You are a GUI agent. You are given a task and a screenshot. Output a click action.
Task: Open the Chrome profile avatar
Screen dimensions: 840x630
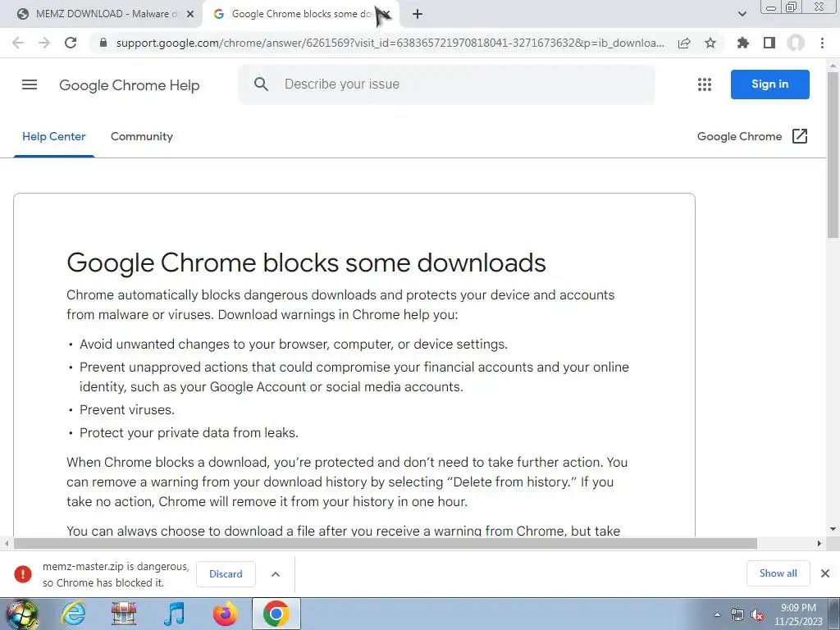[796, 43]
